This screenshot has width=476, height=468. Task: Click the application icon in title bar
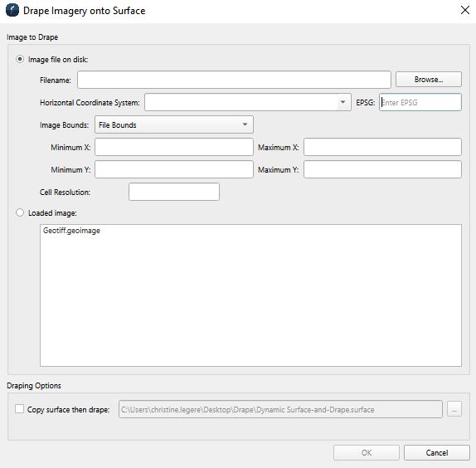click(12, 10)
